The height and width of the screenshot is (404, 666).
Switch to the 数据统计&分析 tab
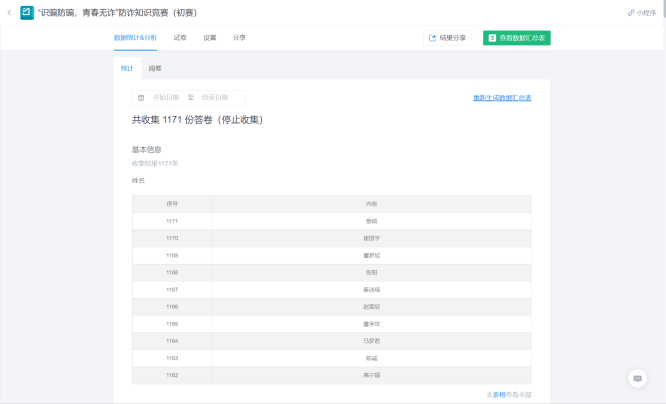[x=135, y=37]
